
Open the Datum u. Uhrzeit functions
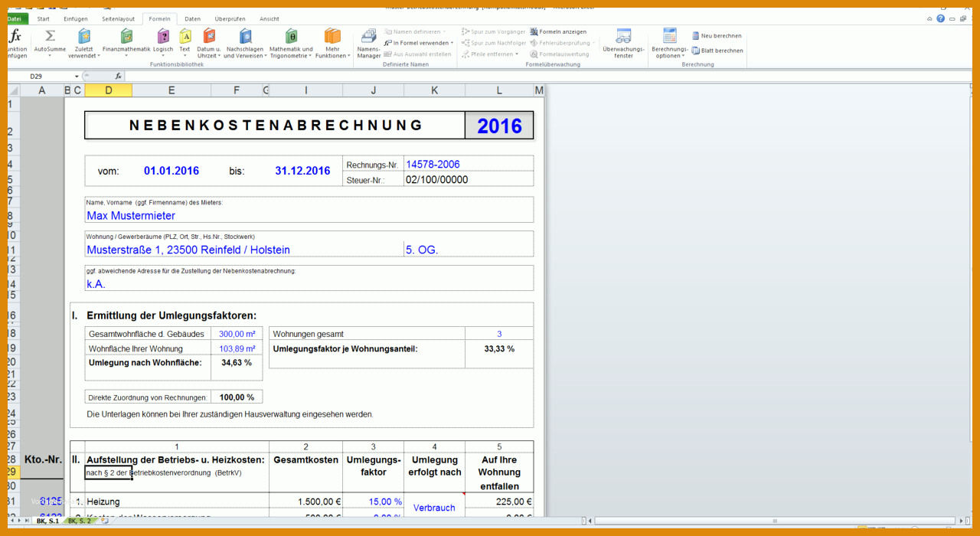coord(209,44)
